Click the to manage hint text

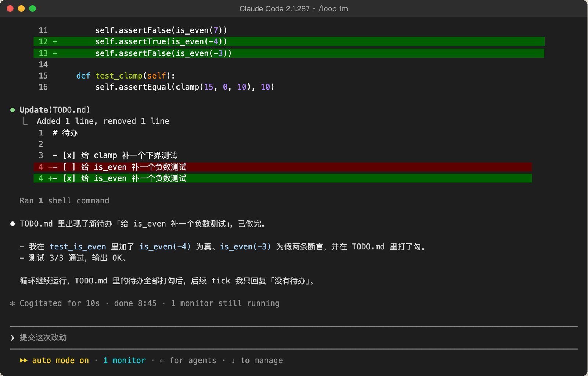click(262, 361)
